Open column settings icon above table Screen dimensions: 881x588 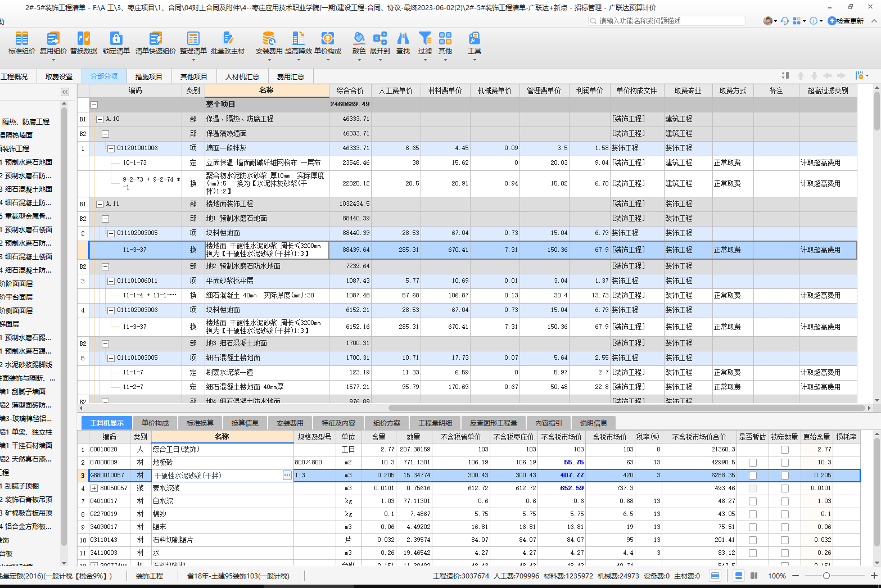tap(859, 75)
